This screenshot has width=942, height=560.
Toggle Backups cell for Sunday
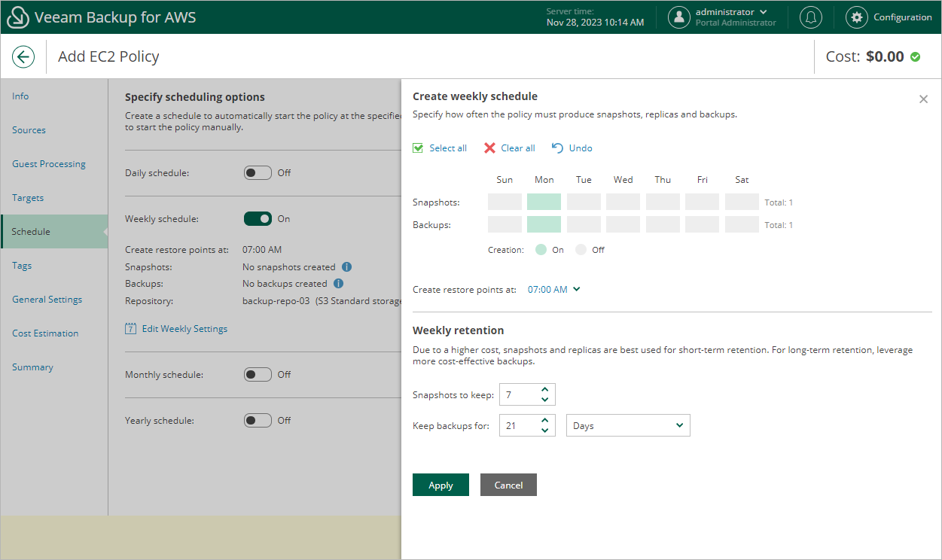click(505, 224)
